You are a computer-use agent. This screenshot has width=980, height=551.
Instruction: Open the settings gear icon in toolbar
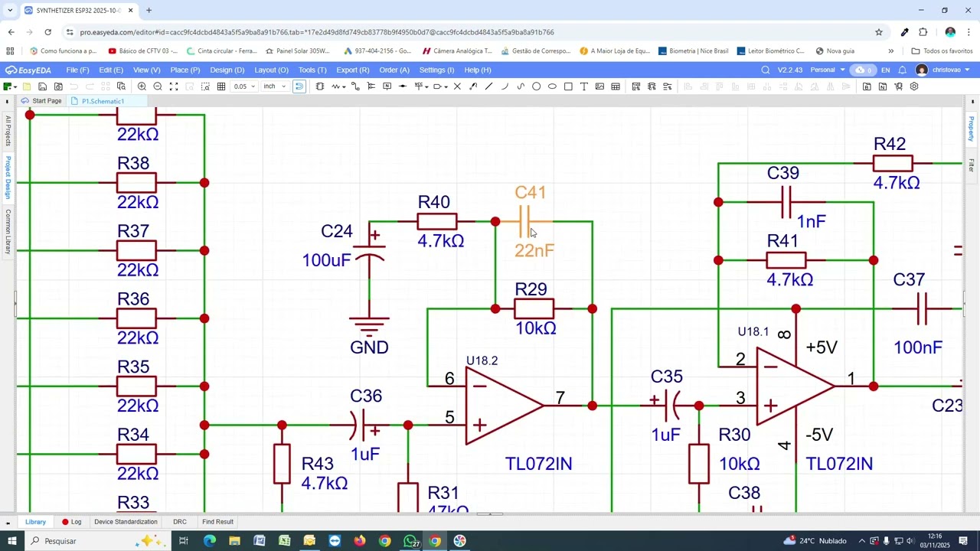[914, 86]
